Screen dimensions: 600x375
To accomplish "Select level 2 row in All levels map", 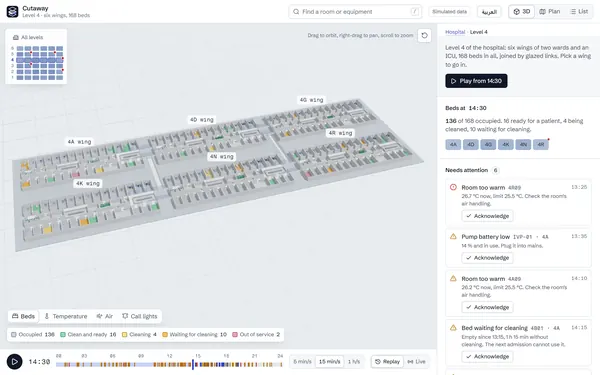I will point(37,72).
